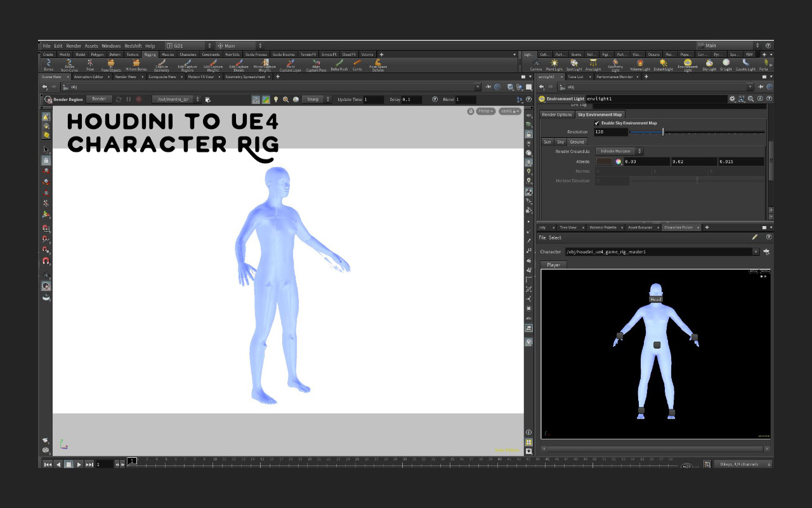Add a Camera from the shelf
This screenshot has height=508, width=812.
(x=536, y=65)
